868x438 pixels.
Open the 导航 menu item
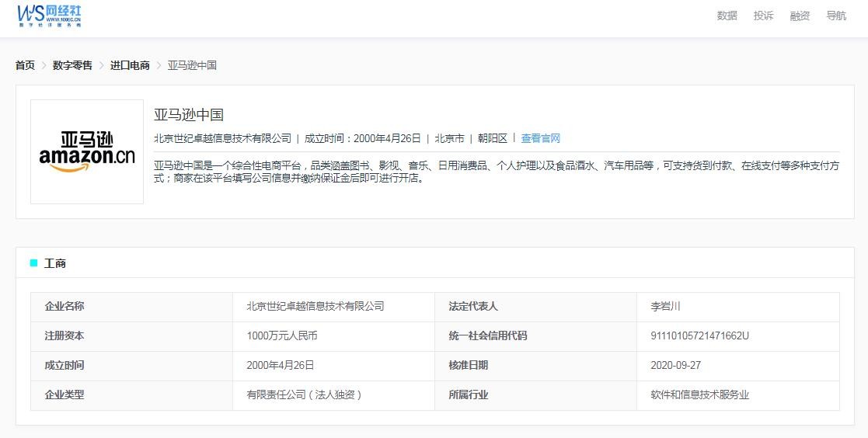point(836,16)
